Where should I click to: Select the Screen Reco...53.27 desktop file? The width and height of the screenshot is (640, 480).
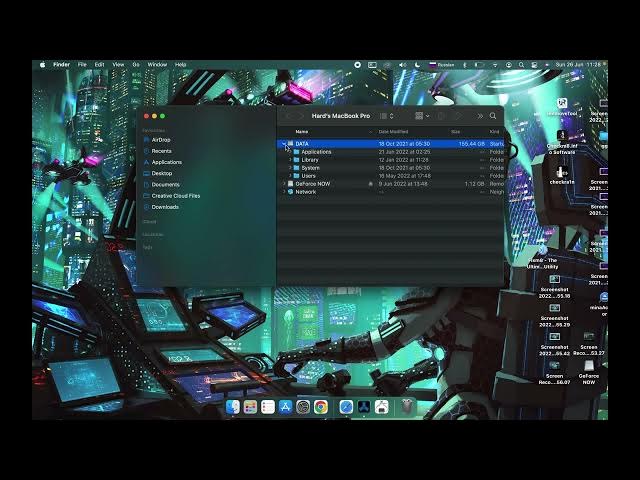(589, 343)
